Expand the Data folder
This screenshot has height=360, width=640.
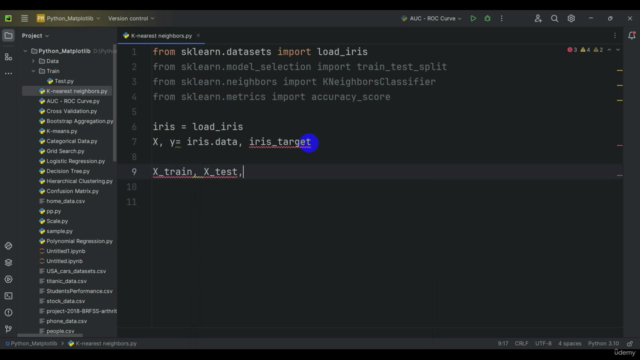coord(33,61)
